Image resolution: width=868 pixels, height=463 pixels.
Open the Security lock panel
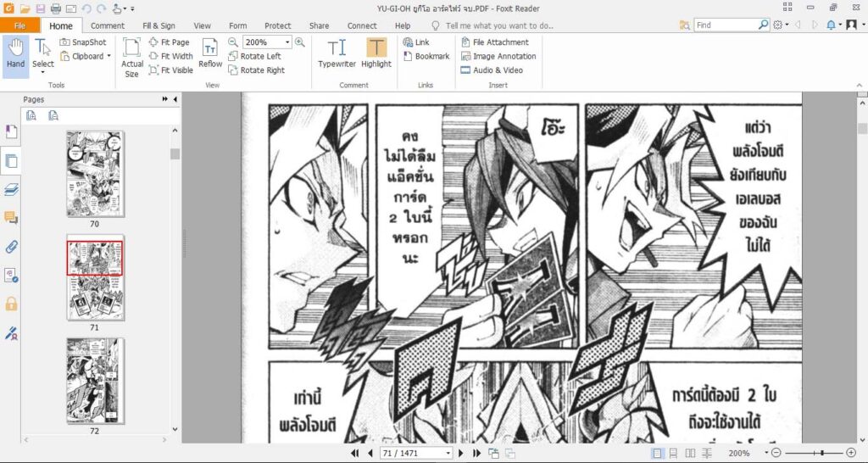tap(11, 304)
